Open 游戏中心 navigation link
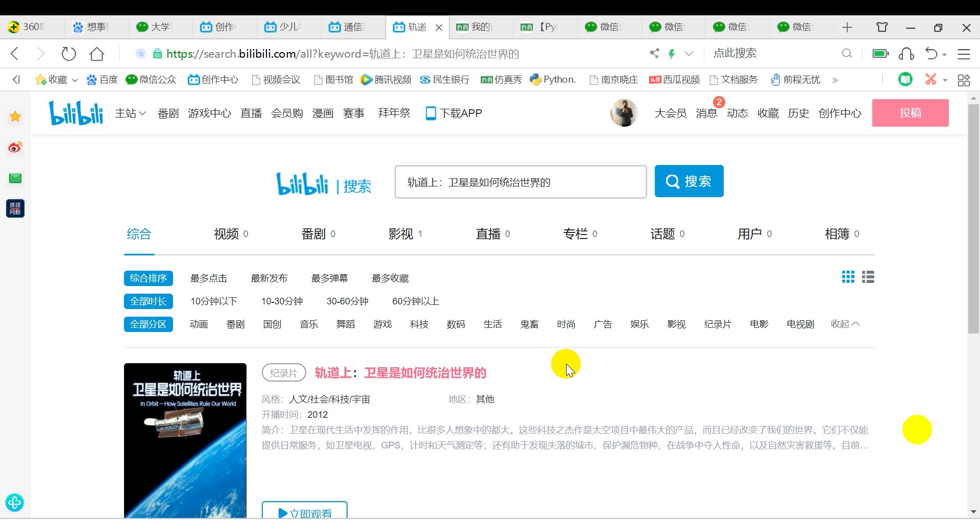 coord(209,113)
